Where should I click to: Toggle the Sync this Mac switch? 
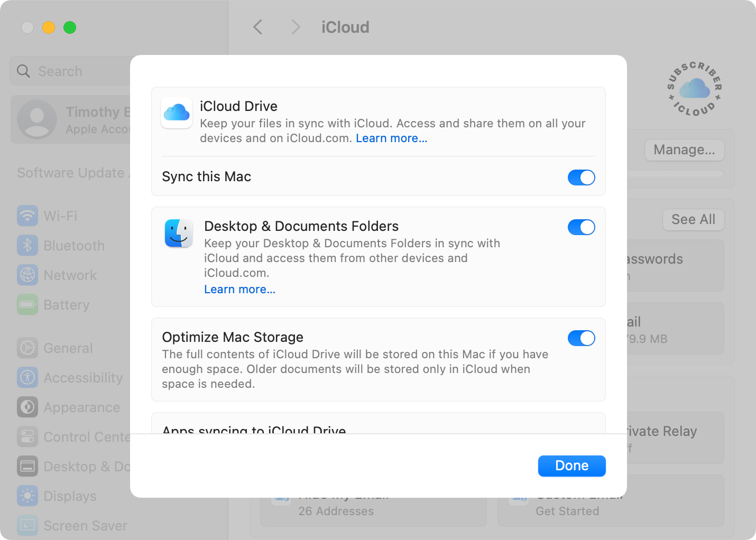click(581, 178)
